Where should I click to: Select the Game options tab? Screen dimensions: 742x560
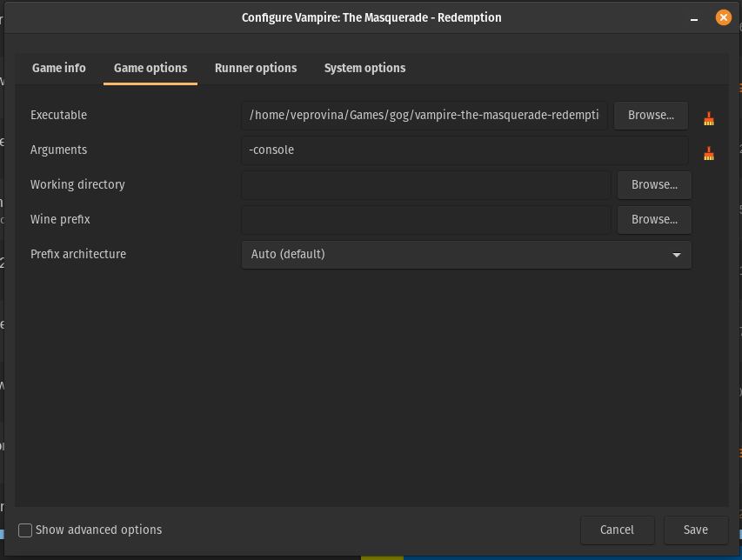pos(150,68)
